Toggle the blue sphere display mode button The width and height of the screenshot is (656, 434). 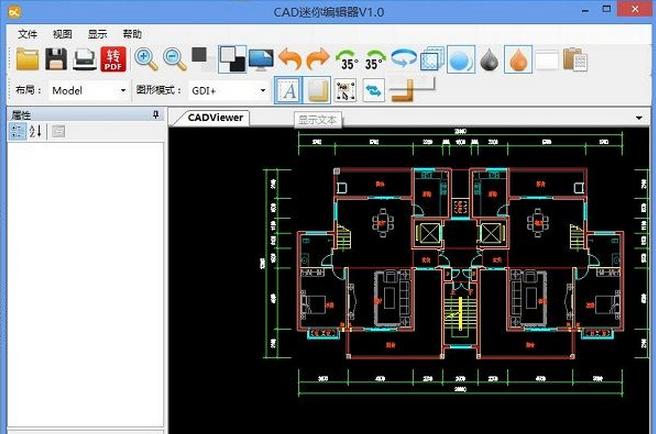tap(460, 59)
